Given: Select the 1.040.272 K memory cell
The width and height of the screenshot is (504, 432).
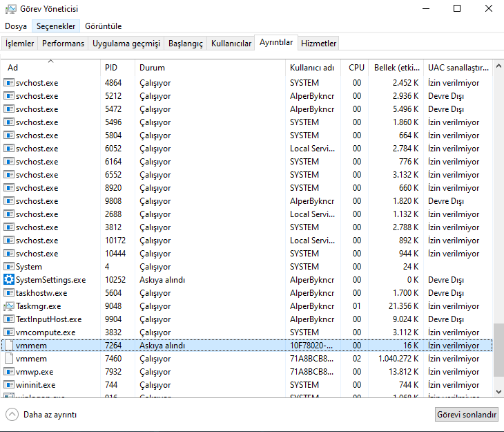Looking at the screenshot, I should (x=398, y=358).
